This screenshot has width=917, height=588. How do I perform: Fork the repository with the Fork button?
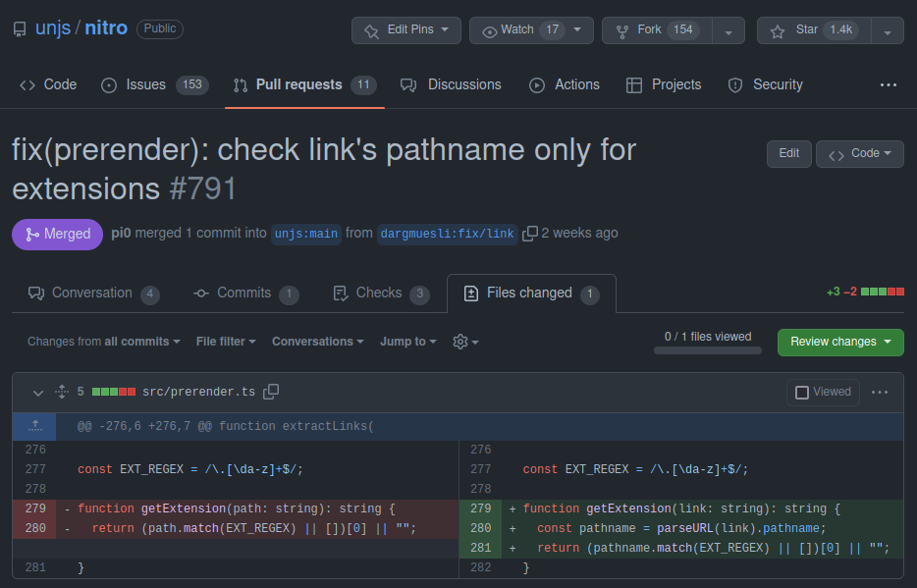click(658, 29)
